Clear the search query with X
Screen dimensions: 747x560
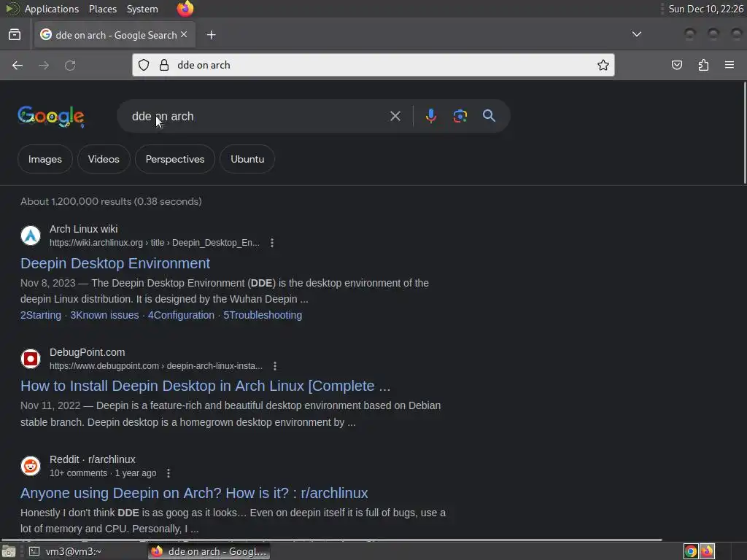pos(395,116)
